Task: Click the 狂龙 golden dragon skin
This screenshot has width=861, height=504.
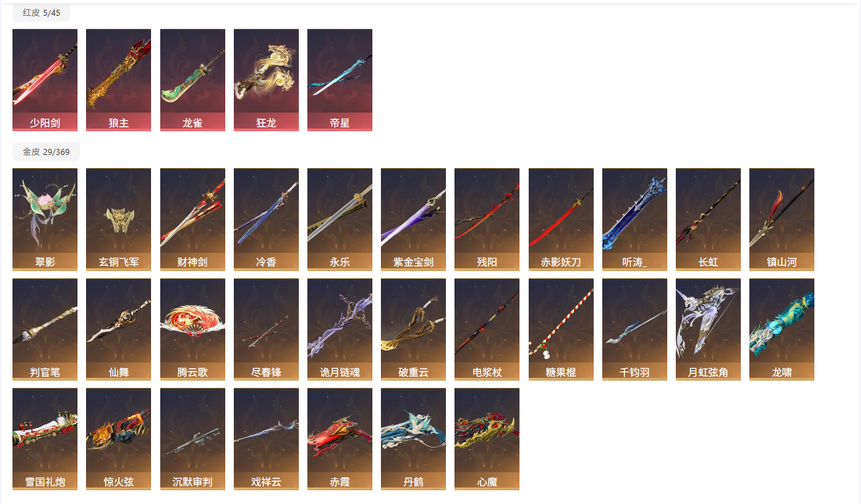Action: 266,80
